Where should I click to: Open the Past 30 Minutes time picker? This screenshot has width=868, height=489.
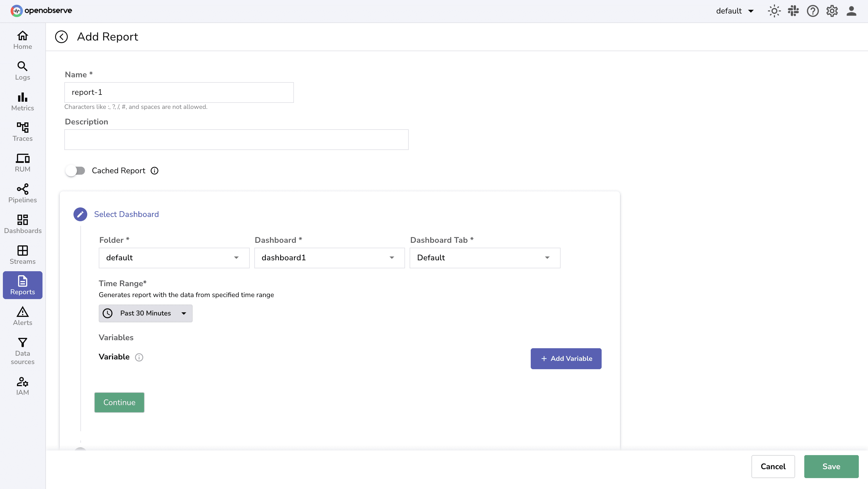click(x=145, y=313)
